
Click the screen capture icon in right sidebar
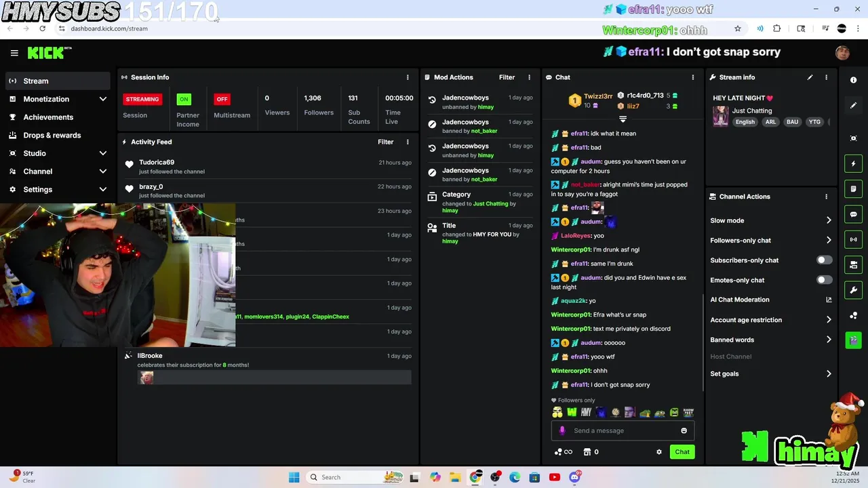click(853, 138)
